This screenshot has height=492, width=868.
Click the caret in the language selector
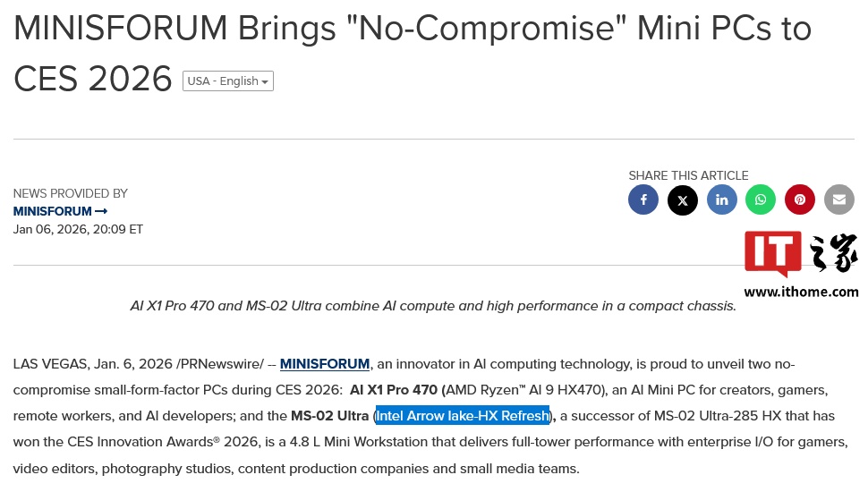[265, 82]
